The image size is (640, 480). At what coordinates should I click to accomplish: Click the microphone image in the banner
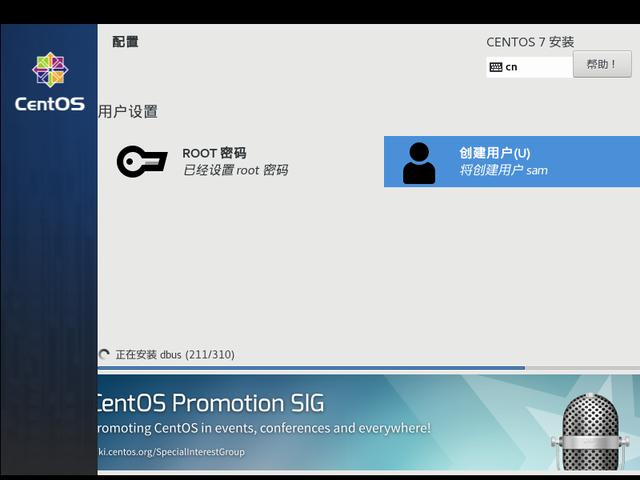[590, 431]
